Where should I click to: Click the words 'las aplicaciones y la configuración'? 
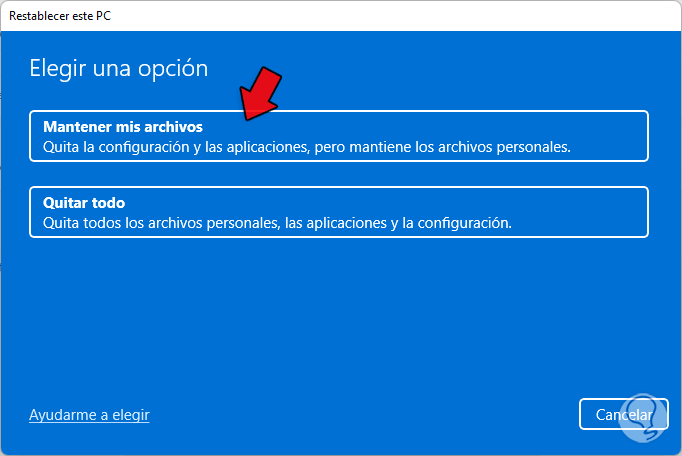(x=398, y=223)
